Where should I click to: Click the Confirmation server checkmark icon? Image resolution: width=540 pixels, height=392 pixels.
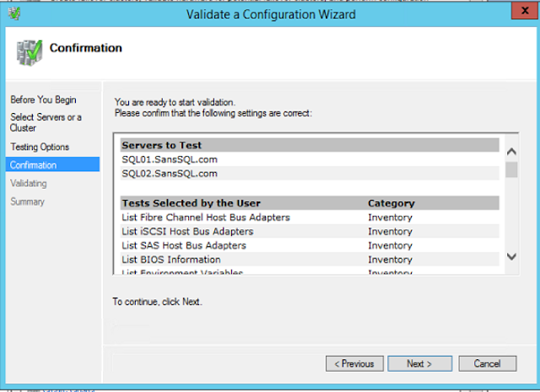point(30,52)
